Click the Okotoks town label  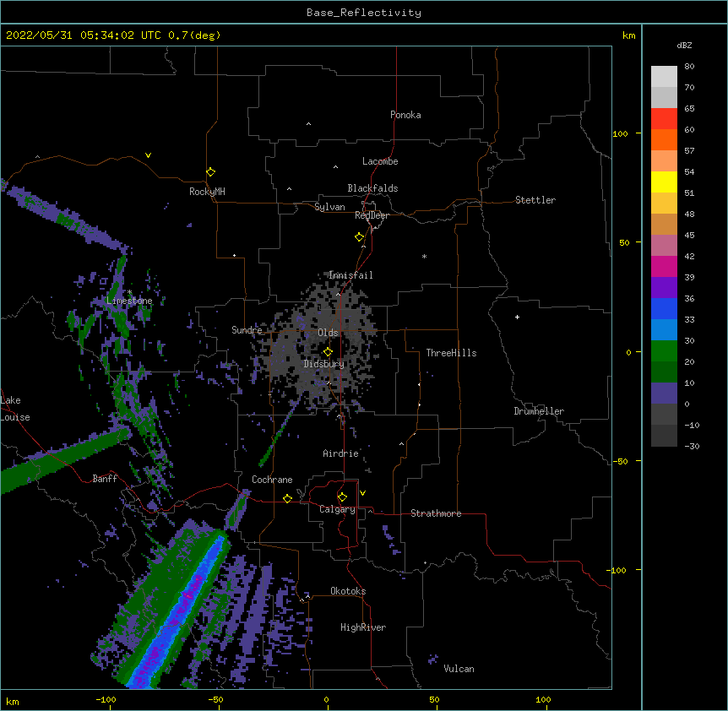coord(348,591)
